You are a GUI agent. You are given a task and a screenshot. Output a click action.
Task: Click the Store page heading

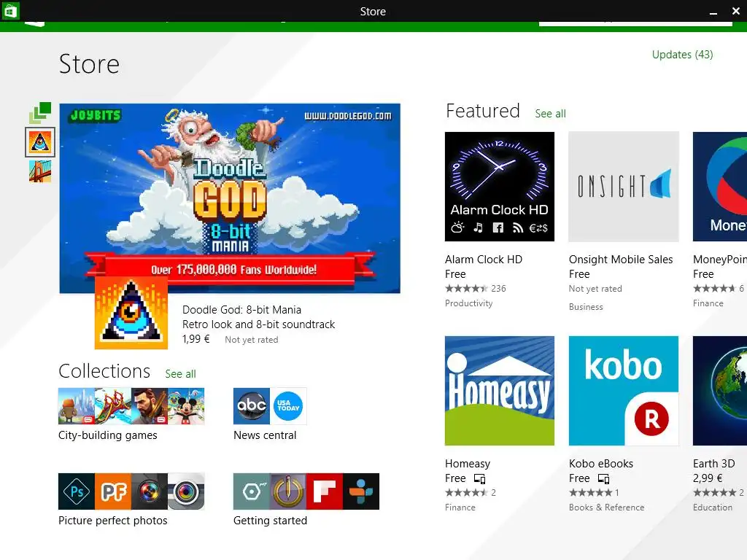click(x=89, y=64)
